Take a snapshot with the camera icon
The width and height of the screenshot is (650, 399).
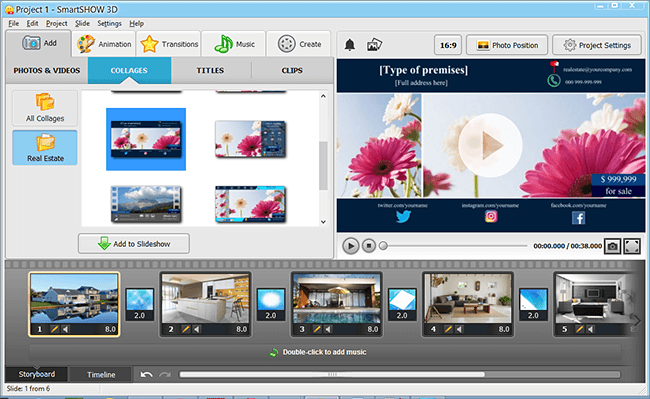pos(612,246)
